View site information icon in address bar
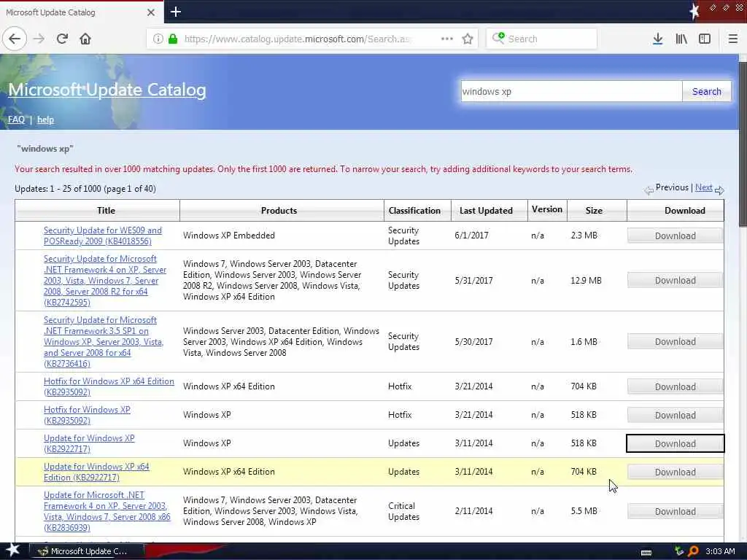Viewport: 747px width, 560px height. point(158,39)
